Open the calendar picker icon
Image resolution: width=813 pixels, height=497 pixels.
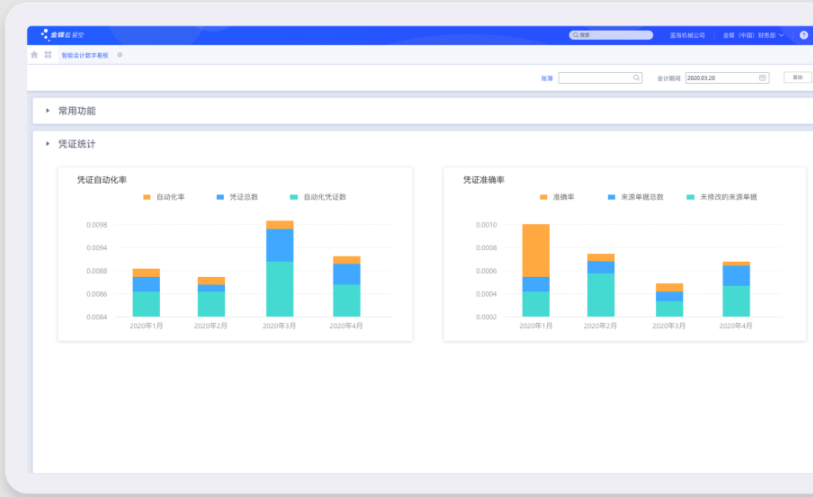(762, 78)
